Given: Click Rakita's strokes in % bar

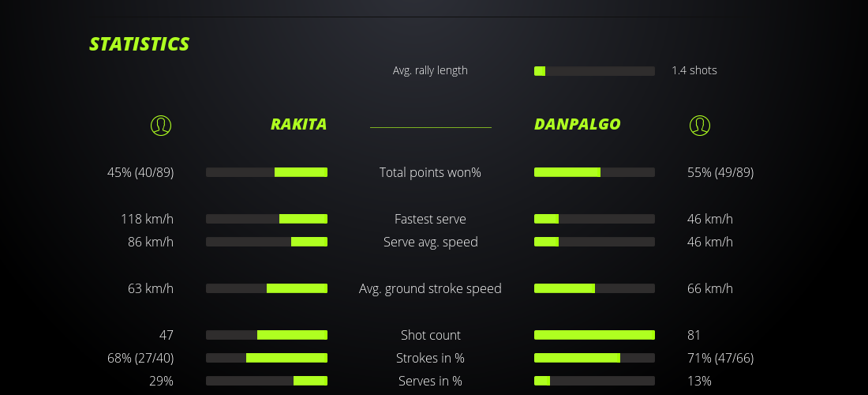Looking at the screenshot, I should pos(267,358).
